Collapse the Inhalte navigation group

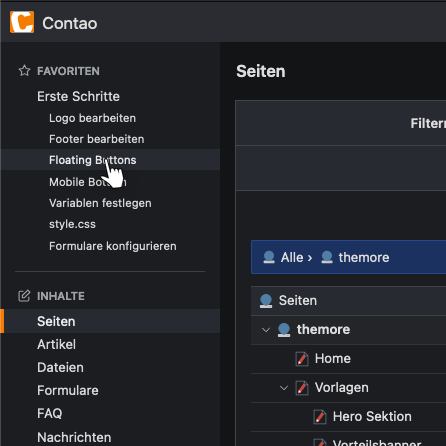61,296
